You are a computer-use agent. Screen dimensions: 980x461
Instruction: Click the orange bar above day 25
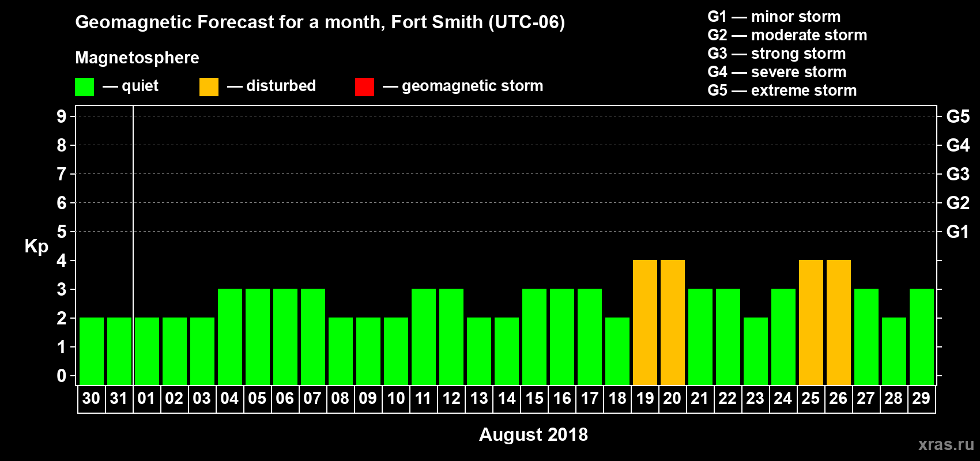pos(811,322)
